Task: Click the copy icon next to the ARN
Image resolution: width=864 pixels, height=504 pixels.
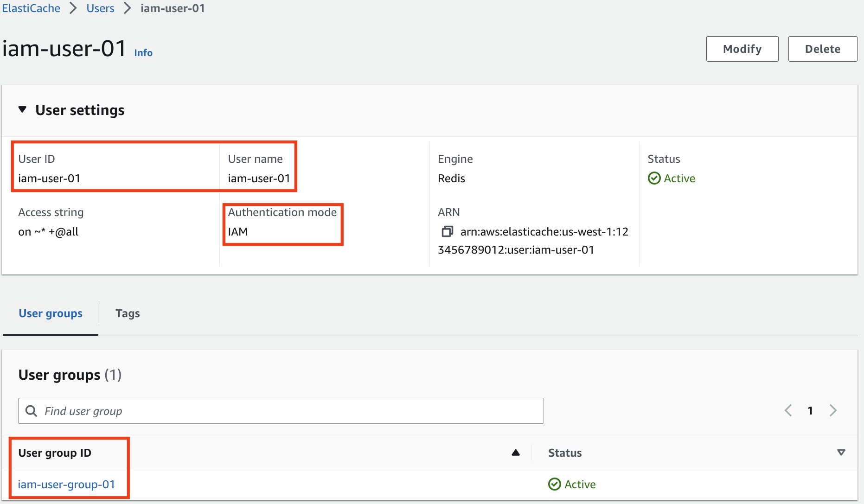Action: tap(448, 231)
